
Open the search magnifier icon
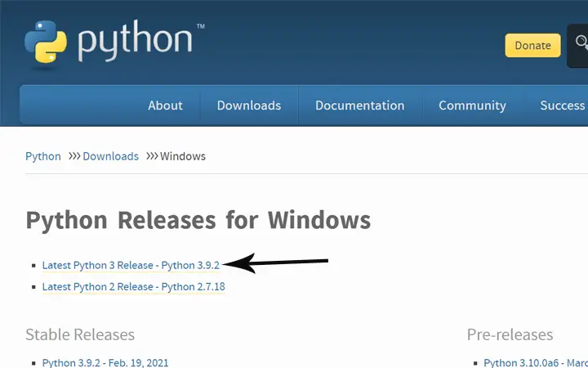coord(582,42)
